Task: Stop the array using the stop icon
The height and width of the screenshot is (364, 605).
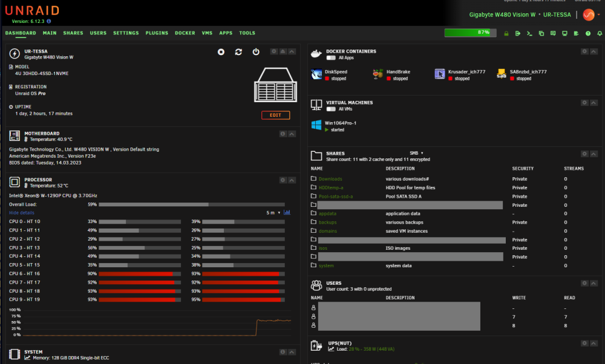Action: pyautogui.click(x=221, y=51)
